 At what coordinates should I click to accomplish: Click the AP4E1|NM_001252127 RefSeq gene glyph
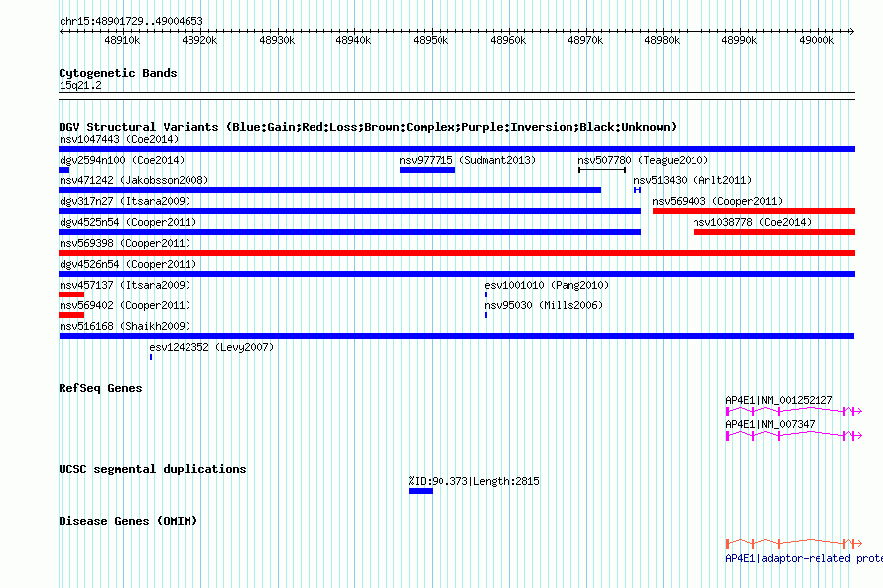coord(794,412)
